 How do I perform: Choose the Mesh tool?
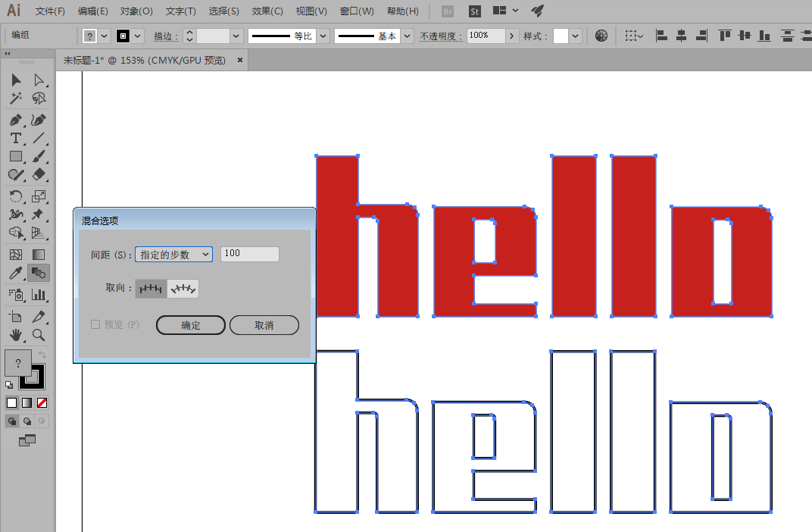tap(16, 255)
